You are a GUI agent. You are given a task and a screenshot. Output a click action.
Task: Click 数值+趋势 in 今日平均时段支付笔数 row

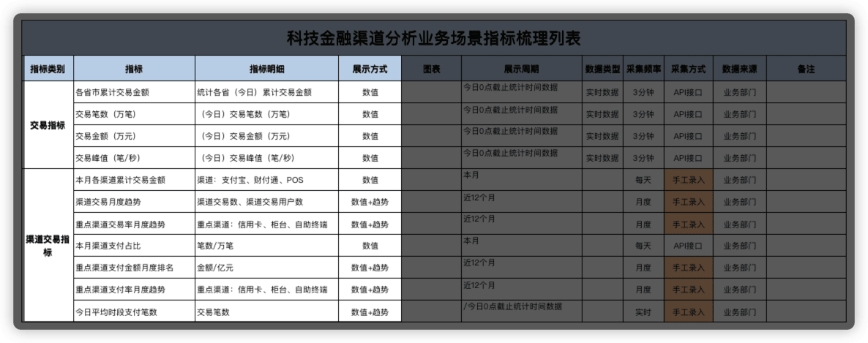(x=370, y=312)
